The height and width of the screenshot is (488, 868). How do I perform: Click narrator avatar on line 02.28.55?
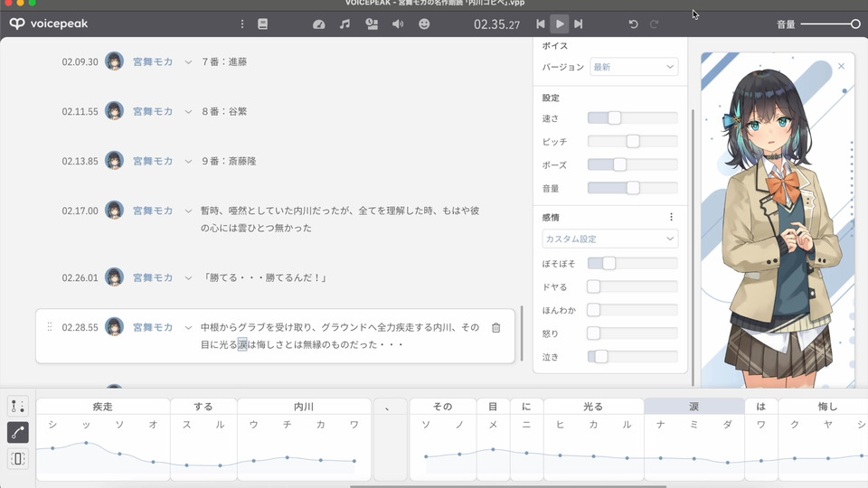114,326
